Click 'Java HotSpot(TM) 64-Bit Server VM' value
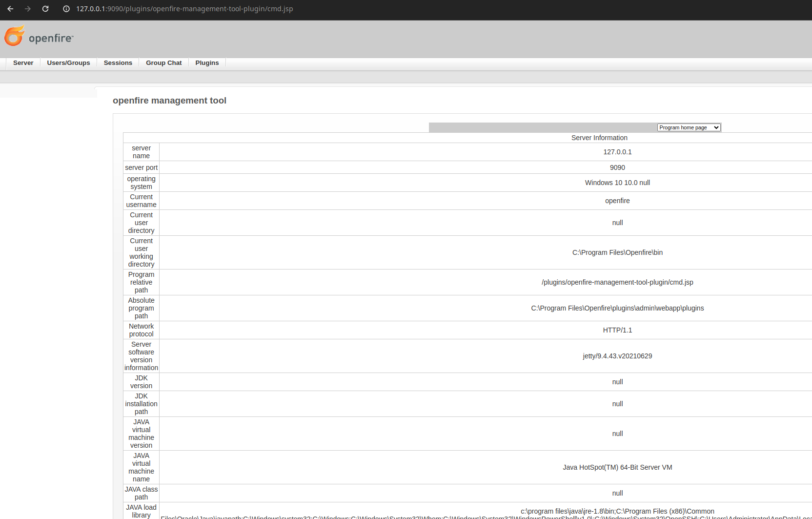 click(617, 467)
